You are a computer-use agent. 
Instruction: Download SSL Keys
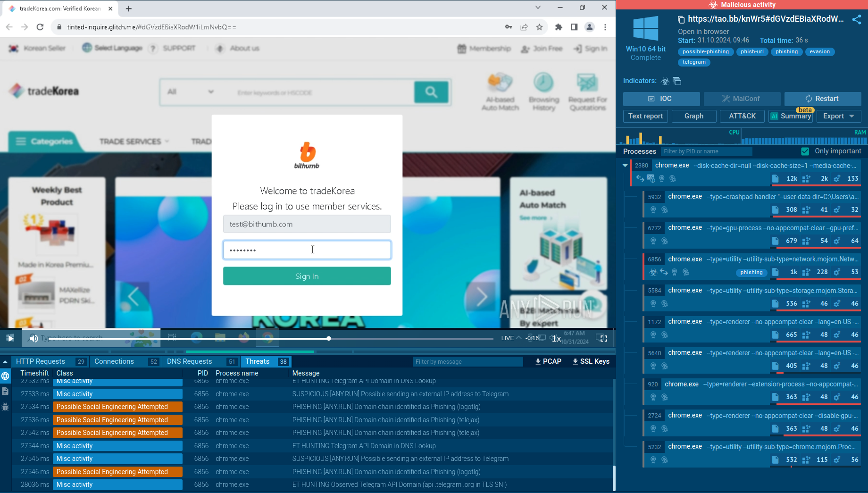pyautogui.click(x=591, y=361)
